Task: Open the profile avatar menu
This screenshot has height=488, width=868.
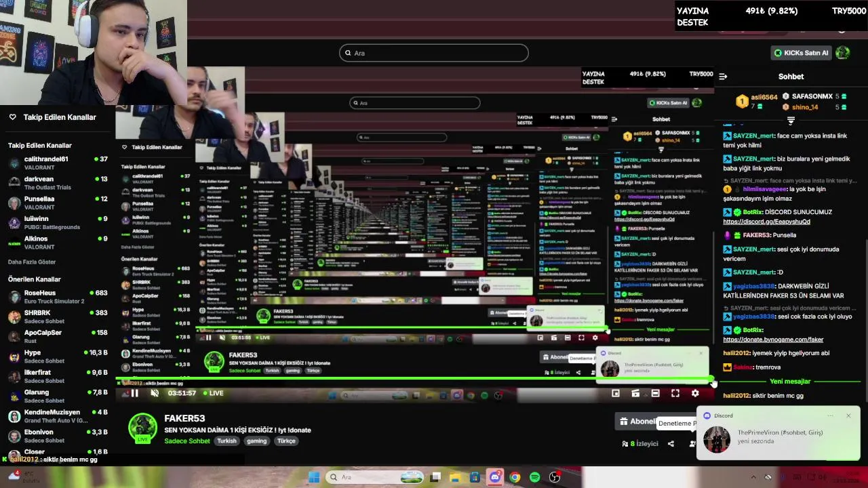Action: (x=843, y=52)
